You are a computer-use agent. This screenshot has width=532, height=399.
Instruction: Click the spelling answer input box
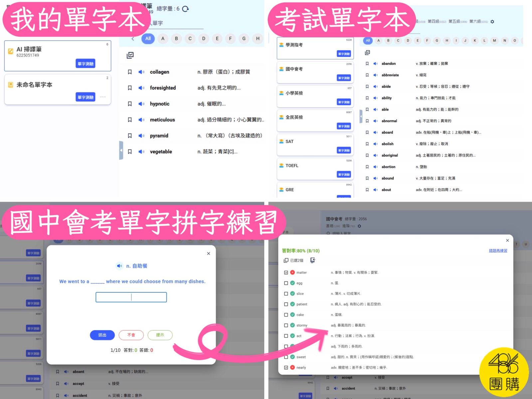(131, 297)
